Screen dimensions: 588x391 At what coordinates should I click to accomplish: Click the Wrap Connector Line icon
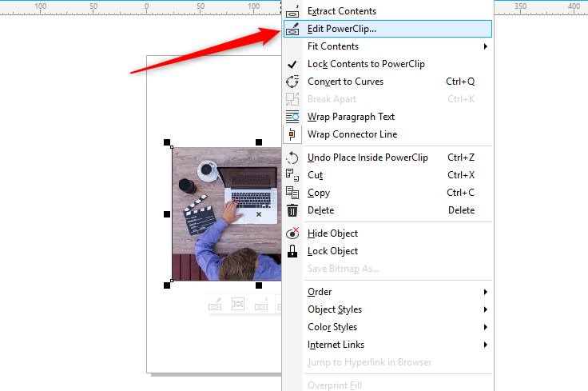[292, 134]
